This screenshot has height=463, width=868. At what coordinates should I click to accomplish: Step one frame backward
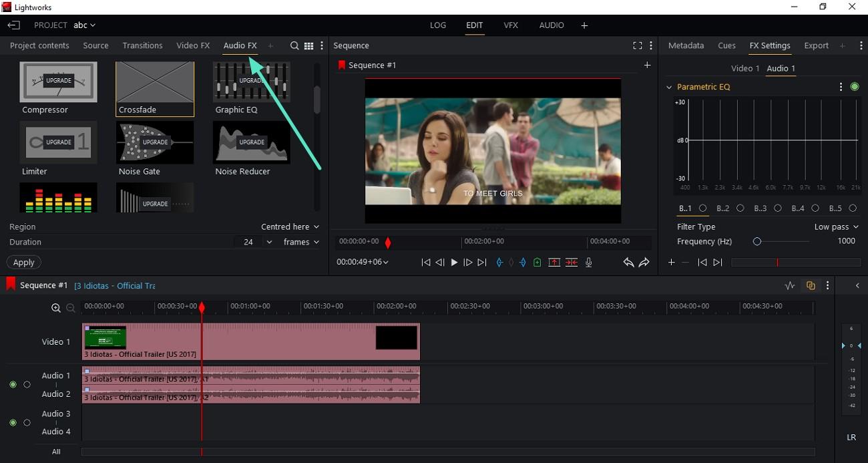pyautogui.click(x=439, y=263)
